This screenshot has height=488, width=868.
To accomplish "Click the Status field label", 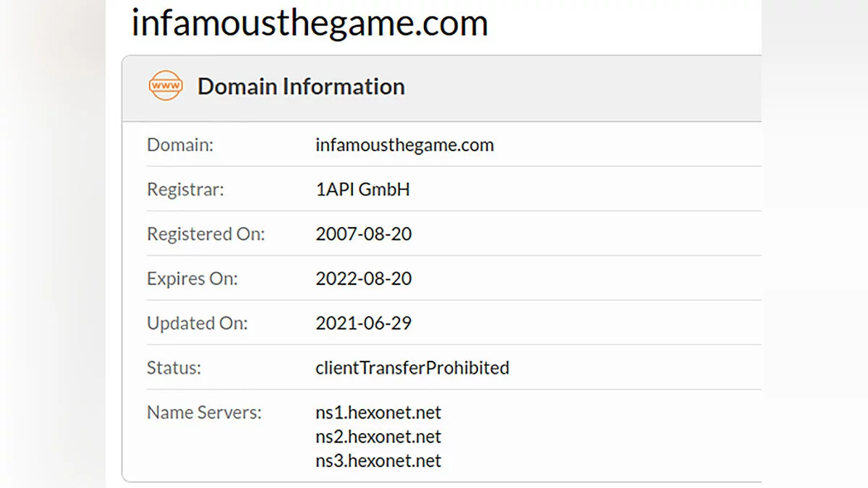I will [174, 368].
